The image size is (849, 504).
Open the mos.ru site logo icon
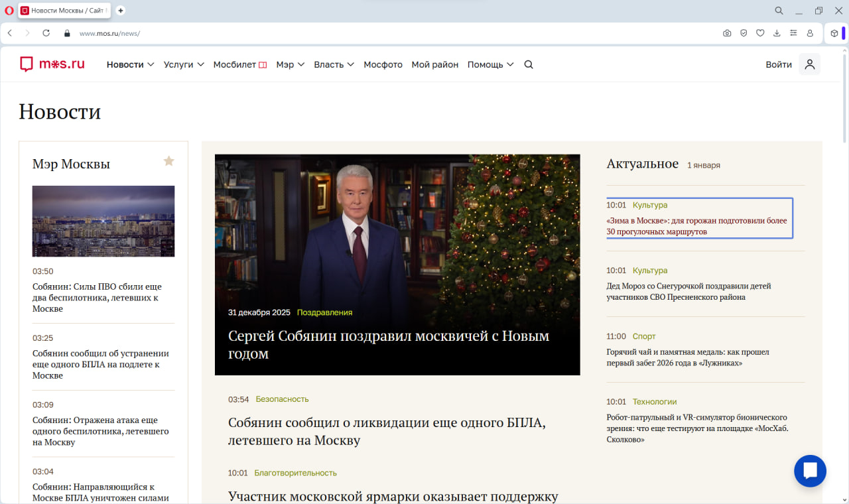27,64
